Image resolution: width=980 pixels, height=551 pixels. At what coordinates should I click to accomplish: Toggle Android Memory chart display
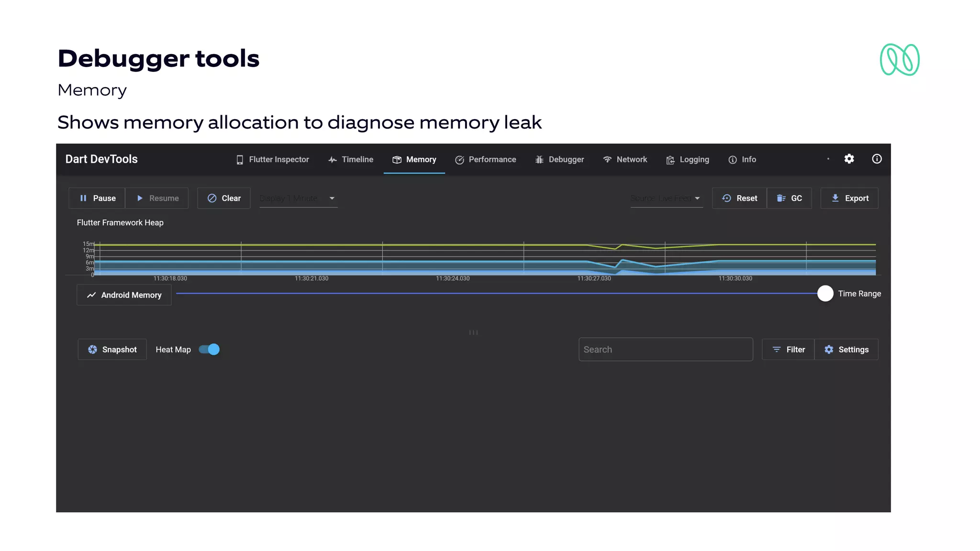[x=124, y=295]
